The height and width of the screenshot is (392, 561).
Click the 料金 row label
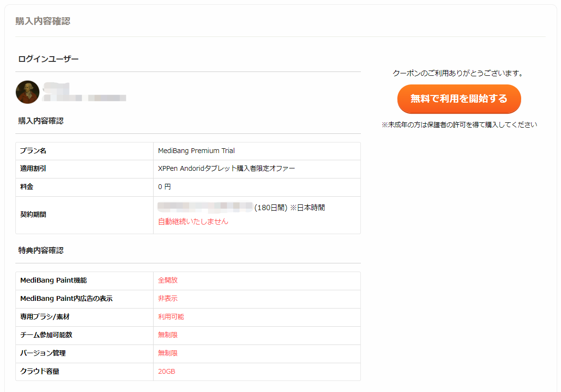tap(27, 187)
